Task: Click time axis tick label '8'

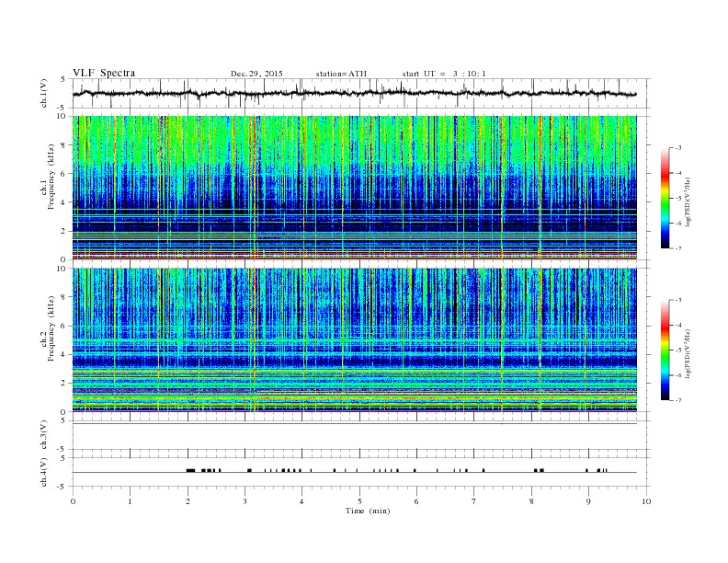Action: (x=531, y=501)
